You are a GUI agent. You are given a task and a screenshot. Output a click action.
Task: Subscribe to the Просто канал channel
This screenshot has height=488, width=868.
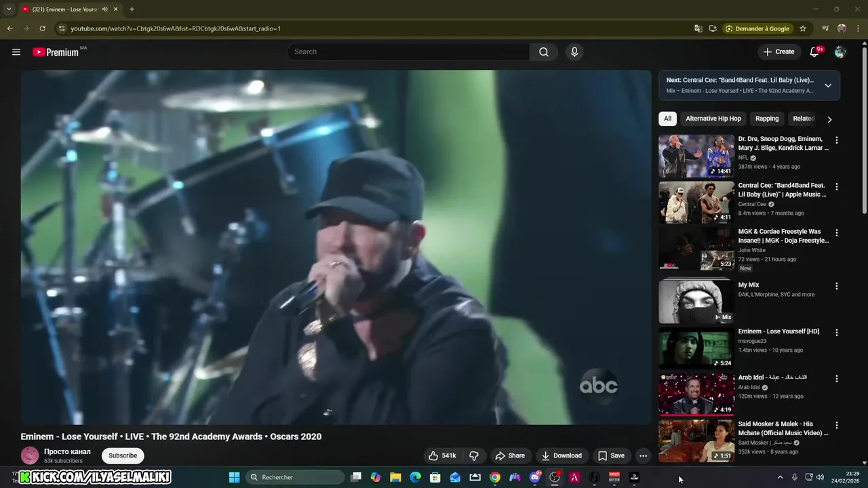123,455
